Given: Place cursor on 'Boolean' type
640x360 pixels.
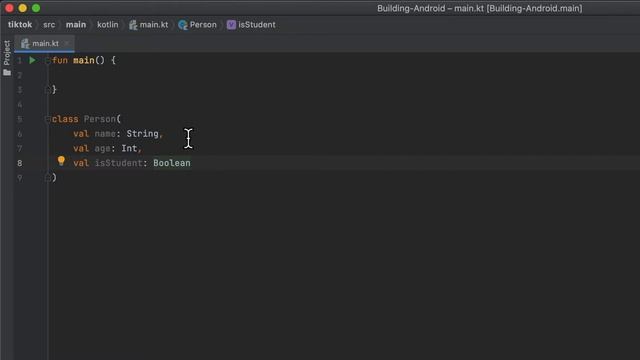Looking at the screenshot, I should click(172, 163).
